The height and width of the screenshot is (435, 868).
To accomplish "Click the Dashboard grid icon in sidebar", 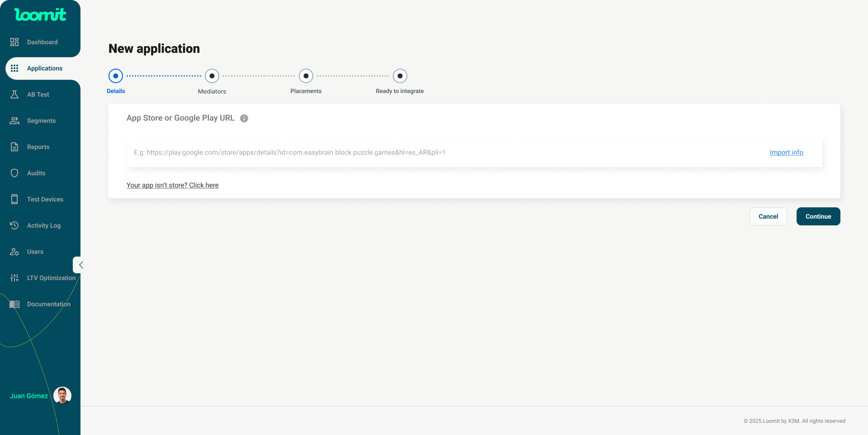I will tap(14, 42).
